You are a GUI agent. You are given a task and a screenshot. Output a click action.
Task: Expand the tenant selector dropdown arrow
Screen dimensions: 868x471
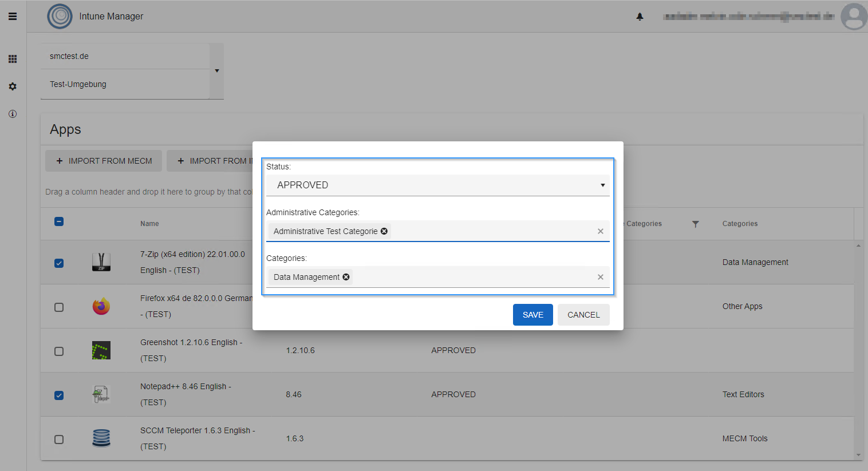tap(217, 71)
